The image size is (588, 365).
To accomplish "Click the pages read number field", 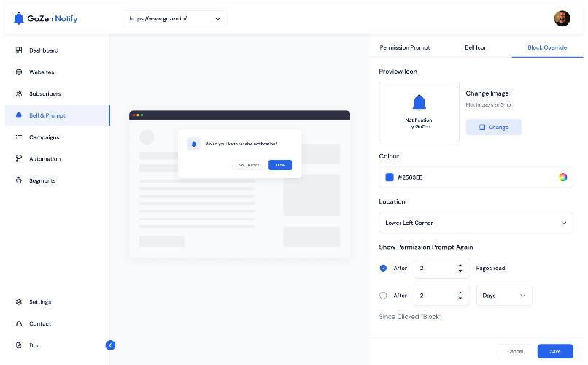I will (x=441, y=268).
